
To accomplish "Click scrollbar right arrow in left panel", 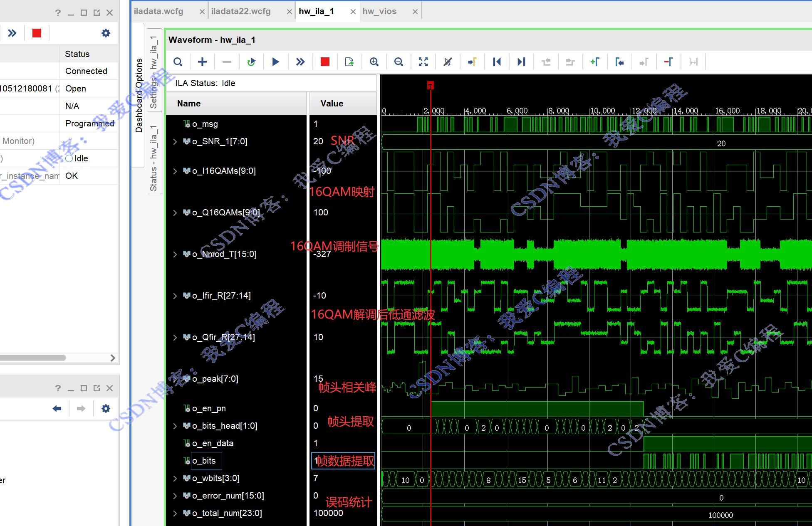I will (x=113, y=358).
